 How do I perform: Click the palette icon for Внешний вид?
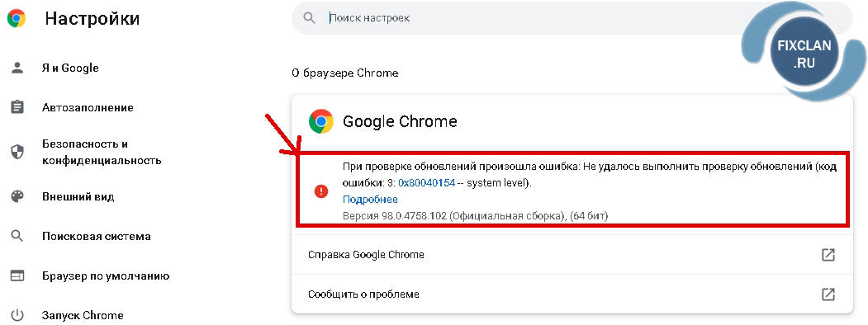pyautogui.click(x=17, y=197)
